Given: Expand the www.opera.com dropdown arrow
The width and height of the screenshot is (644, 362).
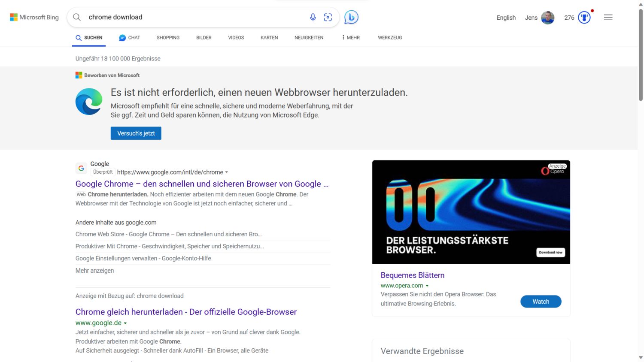Looking at the screenshot, I should tap(427, 286).
